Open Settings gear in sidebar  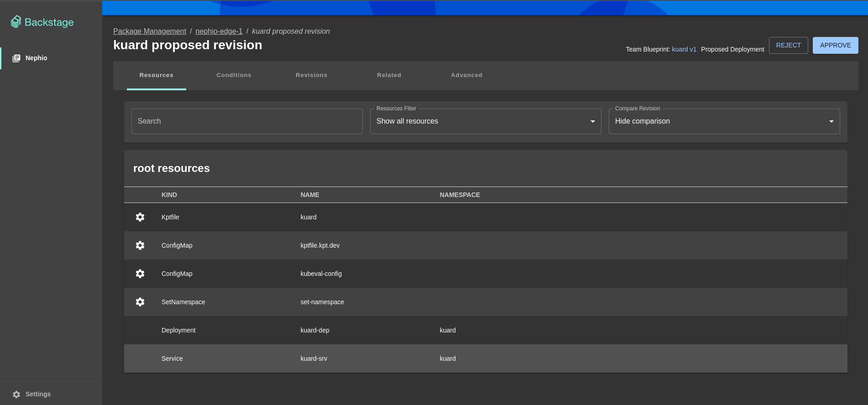16,395
